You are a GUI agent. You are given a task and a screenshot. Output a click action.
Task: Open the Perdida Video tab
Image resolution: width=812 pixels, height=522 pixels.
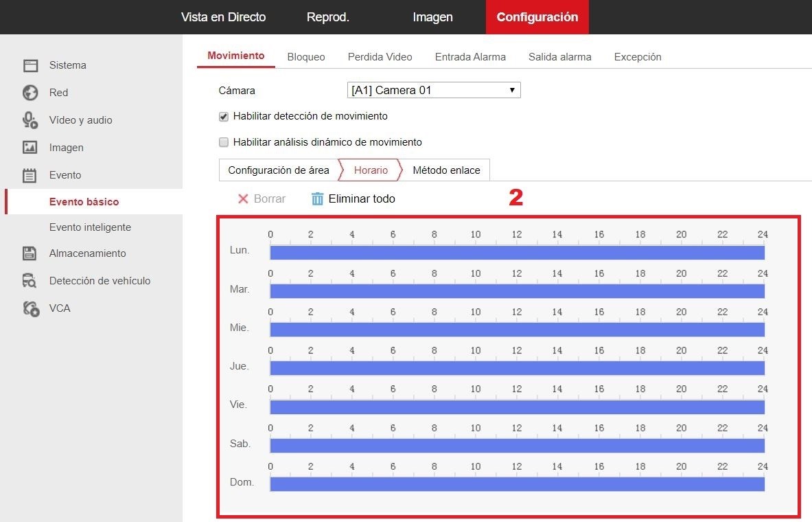(x=380, y=57)
